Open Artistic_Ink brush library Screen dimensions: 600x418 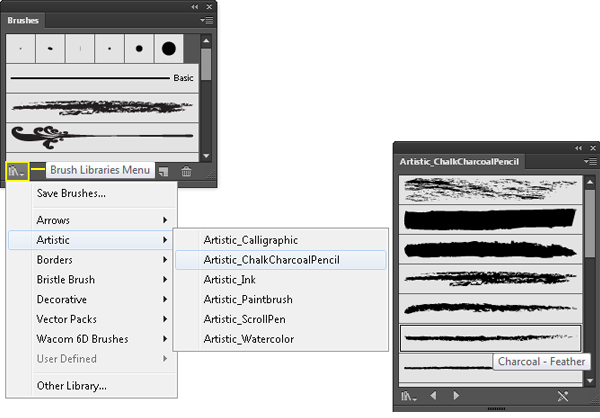(281, 280)
